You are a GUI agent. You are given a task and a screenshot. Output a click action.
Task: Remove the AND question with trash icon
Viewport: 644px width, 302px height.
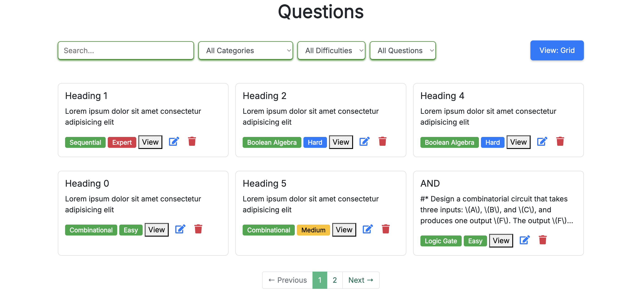pyautogui.click(x=542, y=240)
